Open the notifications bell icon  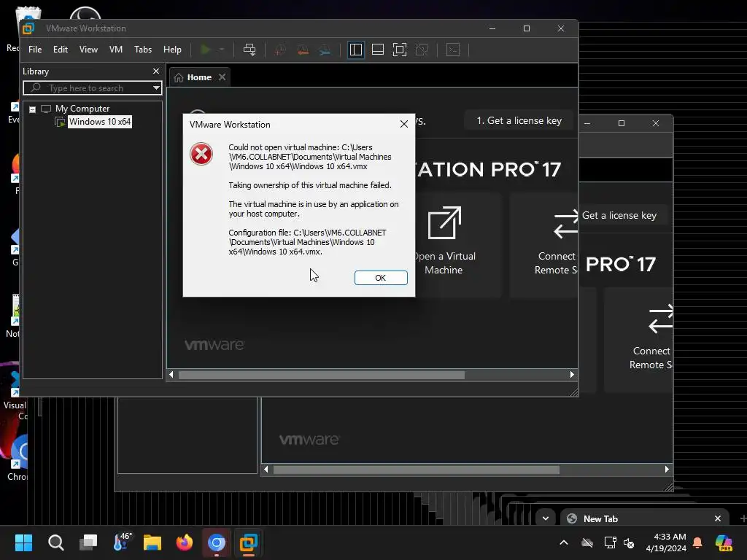pos(697,542)
